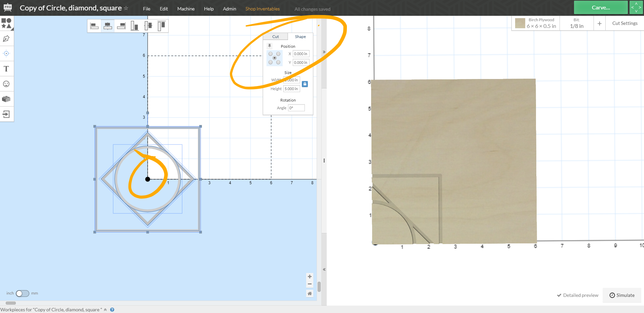This screenshot has width=644, height=313.
Task: Click the lock aspect ratio icon for Size
Action: pyautogui.click(x=305, y=84)
